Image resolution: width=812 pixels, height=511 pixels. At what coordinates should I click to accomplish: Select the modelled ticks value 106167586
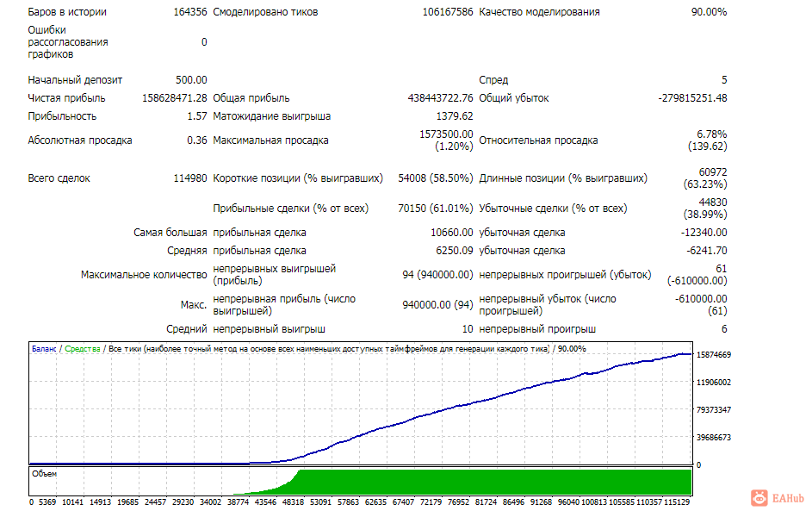click(x=448, y=12)
